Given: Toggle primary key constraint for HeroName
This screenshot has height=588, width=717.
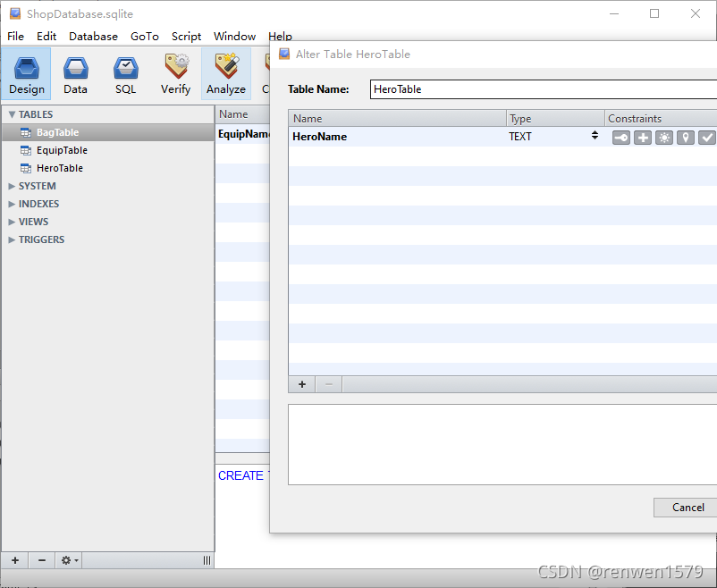Looking at the screenshot, I should pos(621,137).
